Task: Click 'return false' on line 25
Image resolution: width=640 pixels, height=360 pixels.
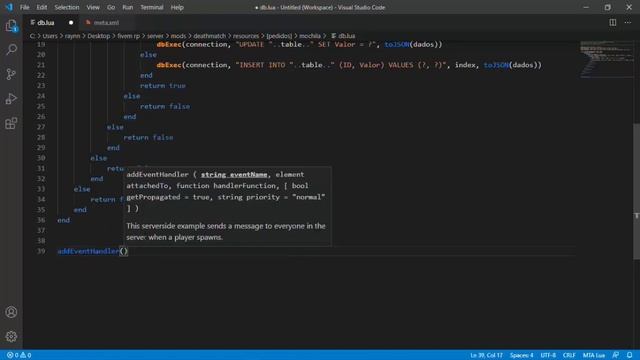Action: click(164, 106)
